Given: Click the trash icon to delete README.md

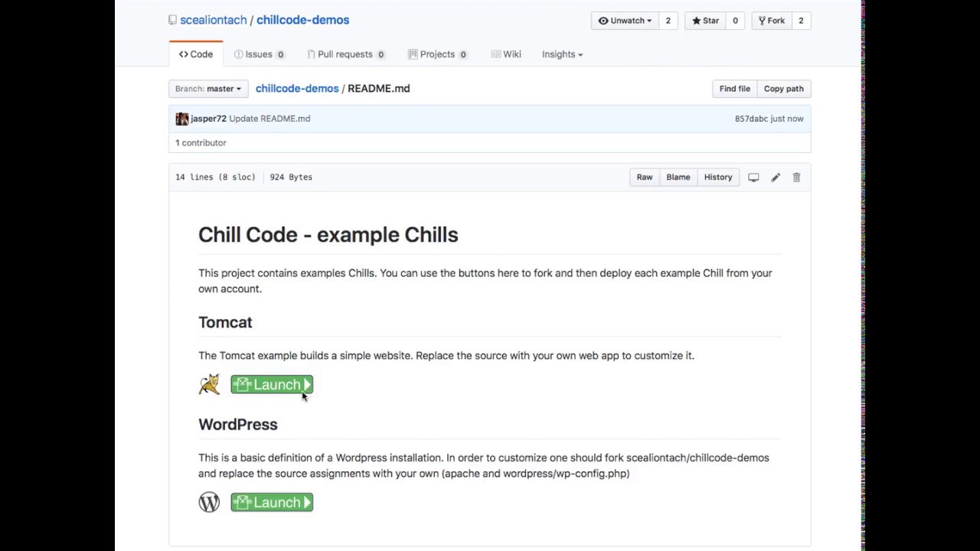Looking at the screenshot, I should [796, 177].
